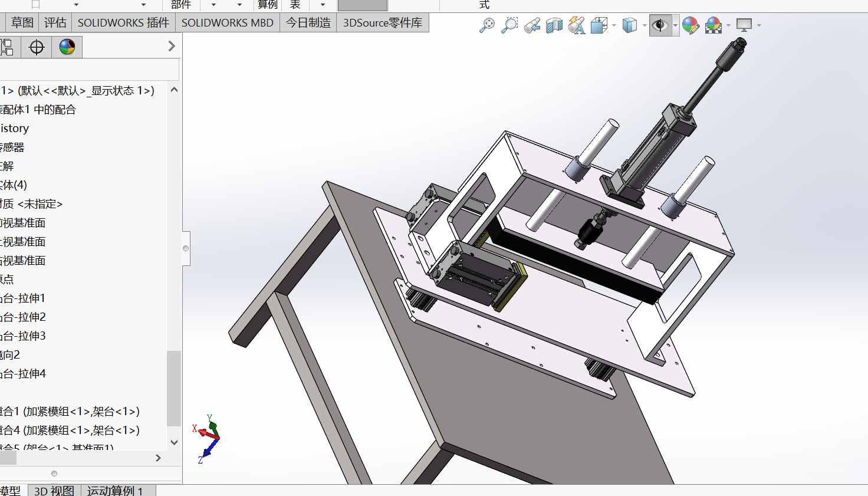Image resolution: width=868 pixels, height=496 pixels.
Task: Select 台-拉伸1 feature in the tree
Action: pyautogui.click(x=23, y=298)
